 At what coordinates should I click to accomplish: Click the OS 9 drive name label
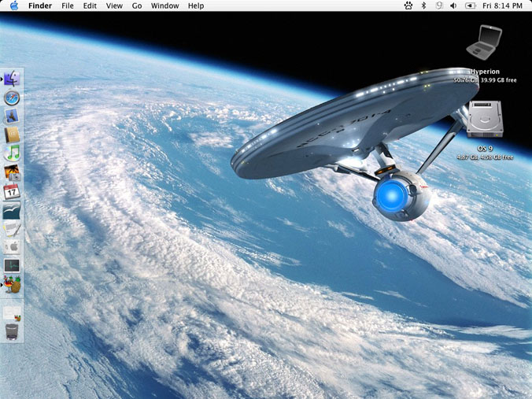[x=485, y=149]
